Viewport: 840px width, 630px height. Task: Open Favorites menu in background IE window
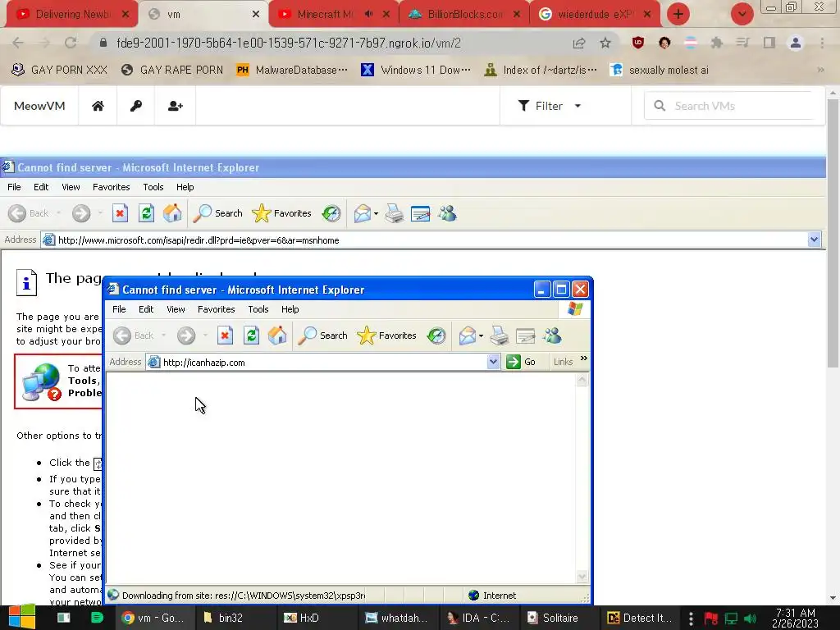(x=111, y=187)
